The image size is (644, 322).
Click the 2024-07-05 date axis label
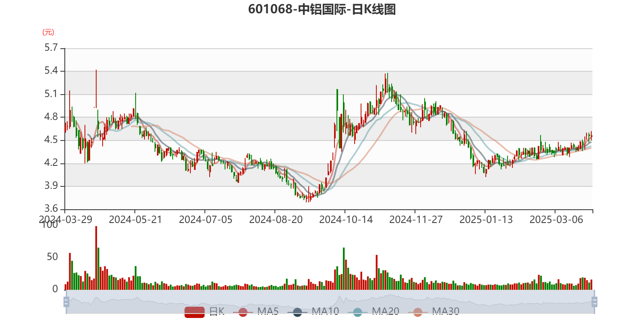[x=205, y=220]
